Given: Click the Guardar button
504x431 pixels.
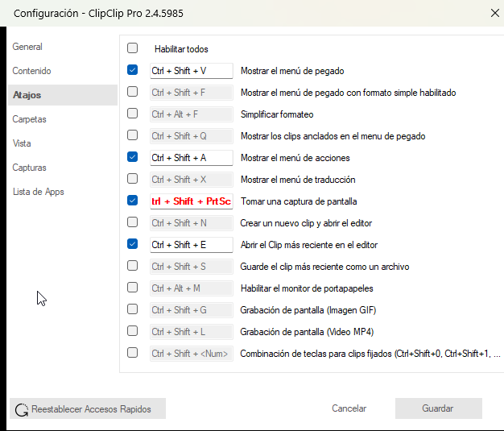Looking at the screenshot, I should point(437,408).
